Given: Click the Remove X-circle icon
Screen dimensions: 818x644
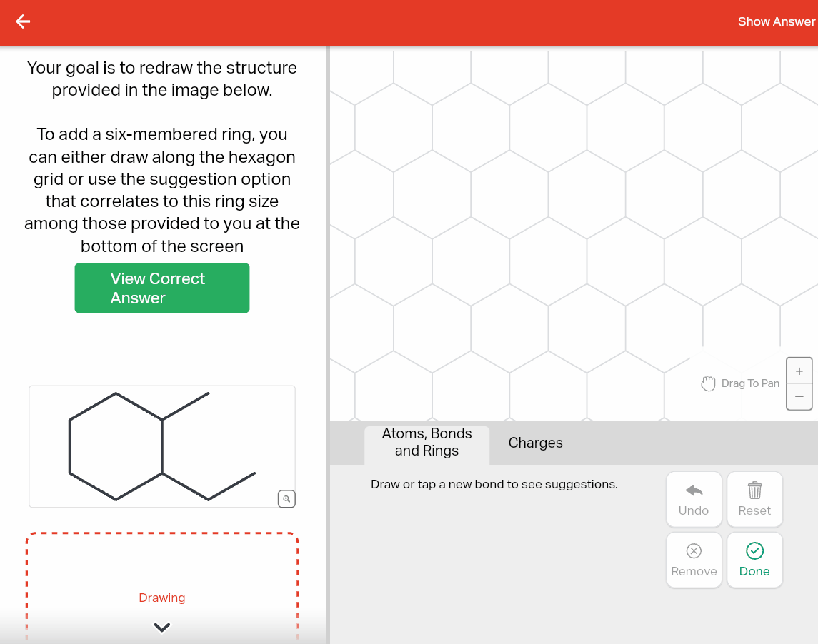Looking at the screenshot, I should coord(694,550).
